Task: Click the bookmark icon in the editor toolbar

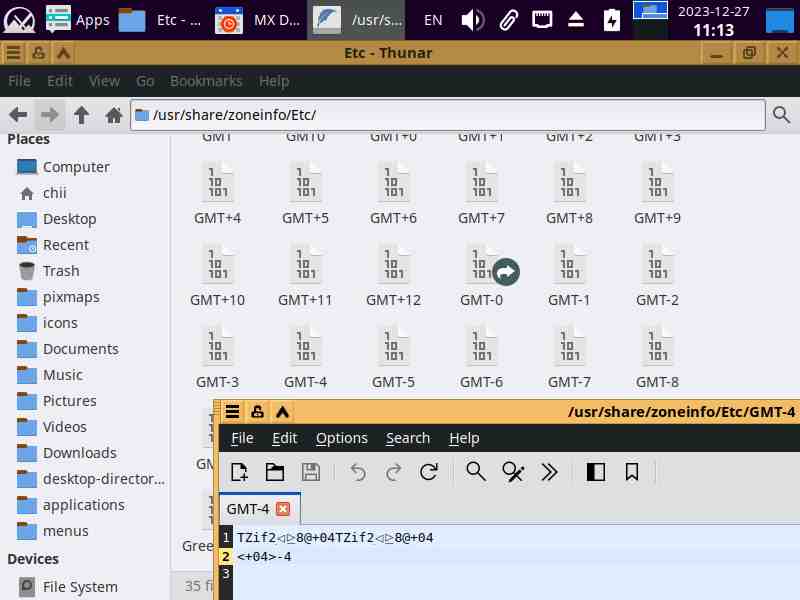Action: pyautogui.click(x=632, y=472)
